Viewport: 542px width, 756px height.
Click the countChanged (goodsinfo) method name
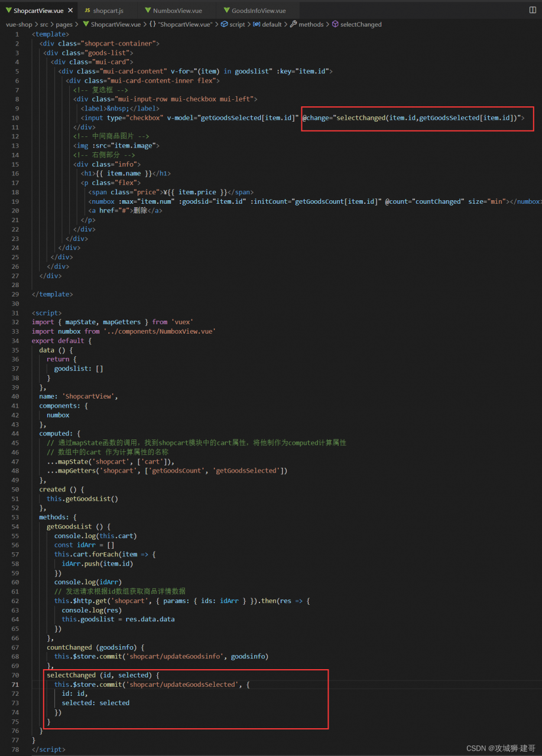pos(69,647)
